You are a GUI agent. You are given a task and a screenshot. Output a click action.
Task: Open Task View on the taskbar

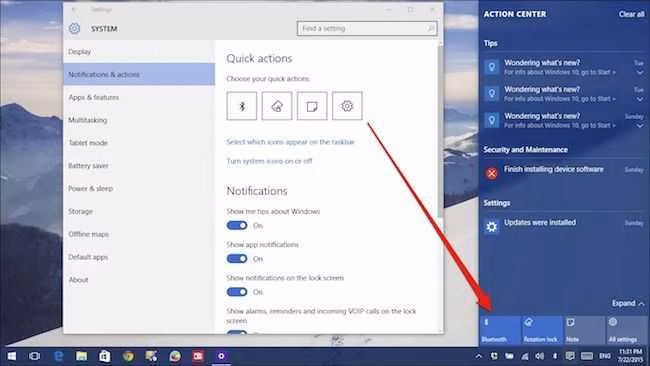coord(35,356)
